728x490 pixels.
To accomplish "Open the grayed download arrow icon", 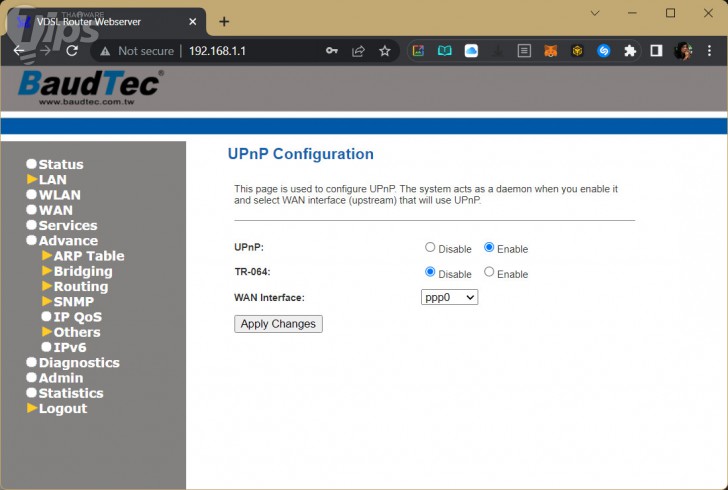I will tap(498, 51).
